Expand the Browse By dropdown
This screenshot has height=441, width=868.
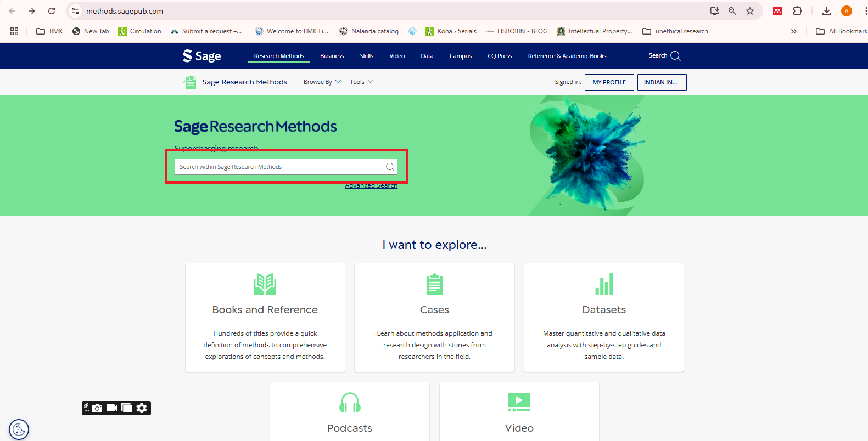point(322,82)
